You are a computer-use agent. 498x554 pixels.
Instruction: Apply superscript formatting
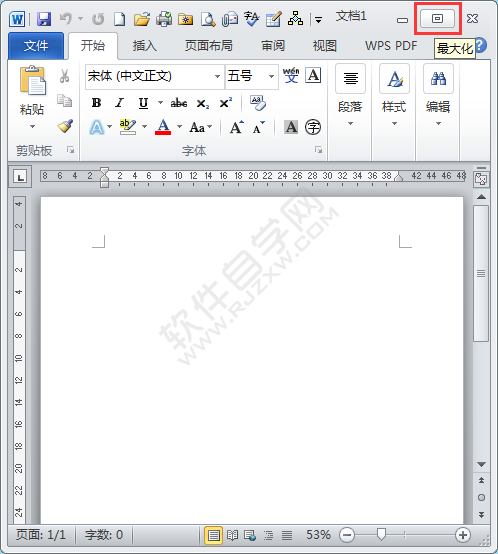(x=226, y=102)
